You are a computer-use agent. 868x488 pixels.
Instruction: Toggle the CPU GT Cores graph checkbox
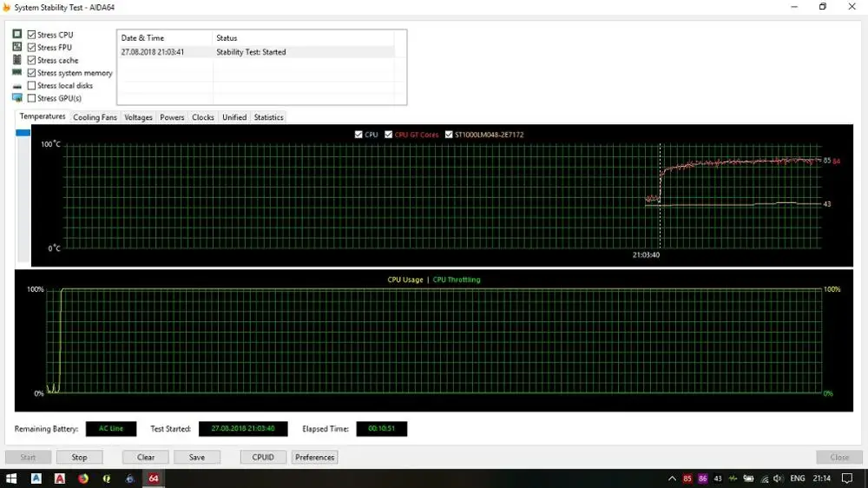tap(388, 135)
